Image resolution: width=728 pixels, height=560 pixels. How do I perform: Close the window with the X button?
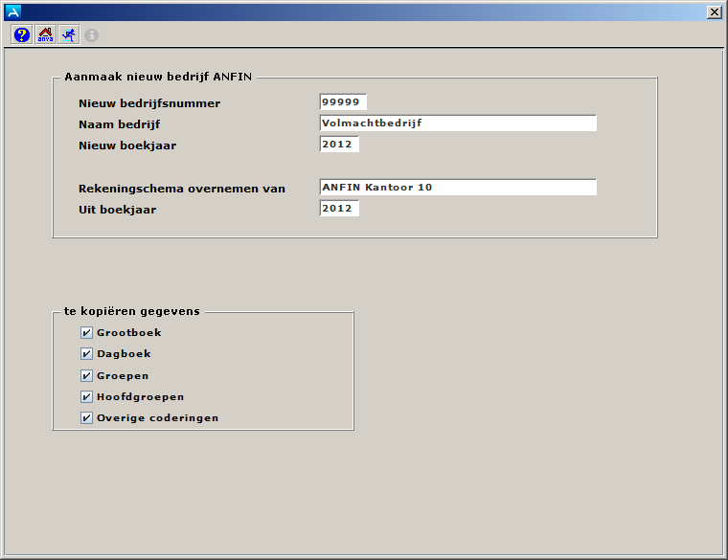point(714,11)
